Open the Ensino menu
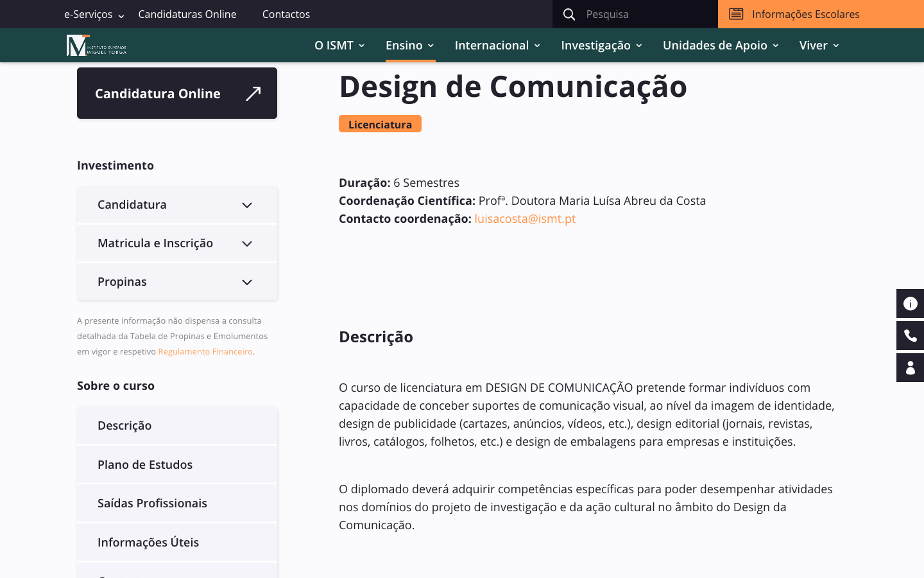 click(409, 46)
